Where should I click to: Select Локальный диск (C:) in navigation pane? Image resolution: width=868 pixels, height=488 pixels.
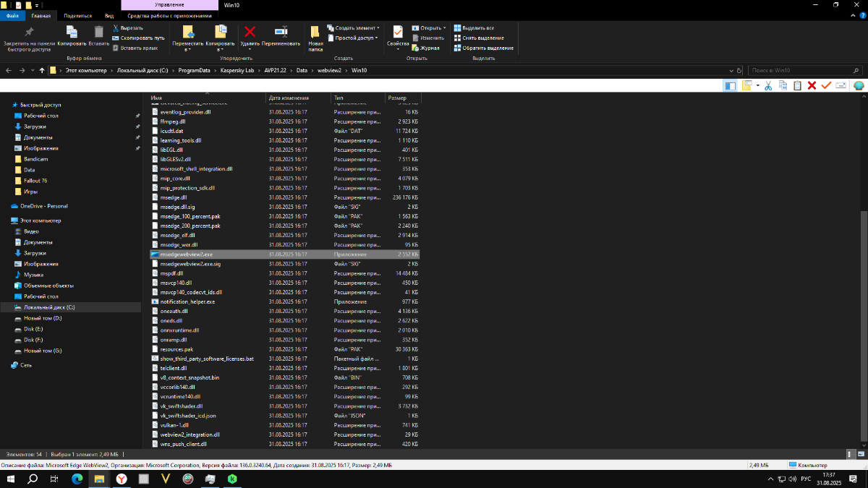(x=49, y=307)
